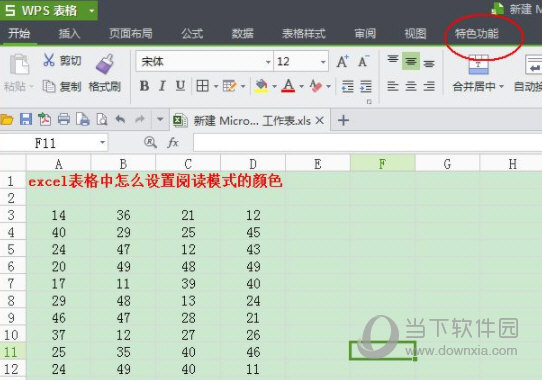This screenshot has width=542, height=380.
Task: Click the formula bar zoom magnifier icon
Action: click(x=150, y=142)
